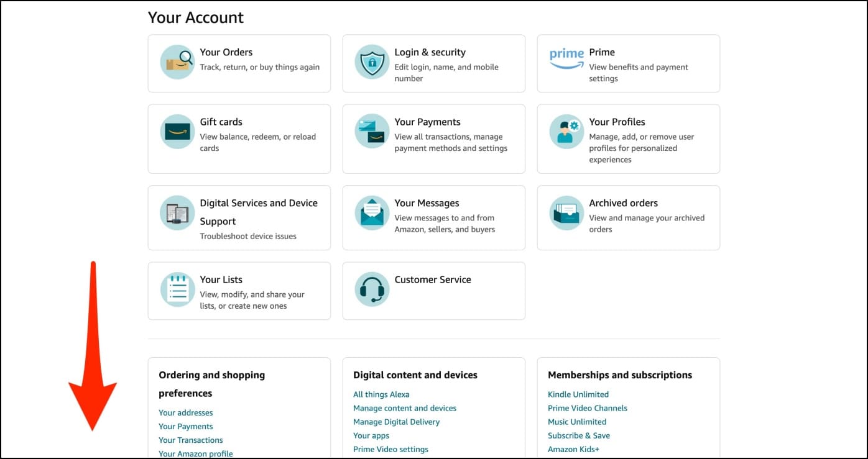The image size is (868, 459).
Task: Open Music Unlimited link
Action: click(x=577, y=422)
